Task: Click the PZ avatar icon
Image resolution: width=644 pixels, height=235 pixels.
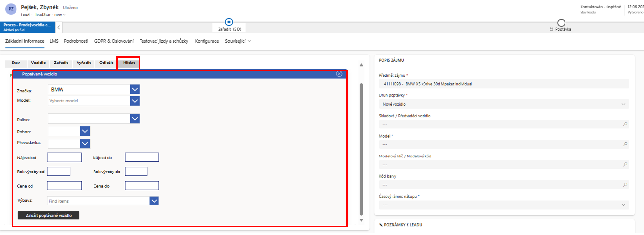Action: [x=11, y=11]
